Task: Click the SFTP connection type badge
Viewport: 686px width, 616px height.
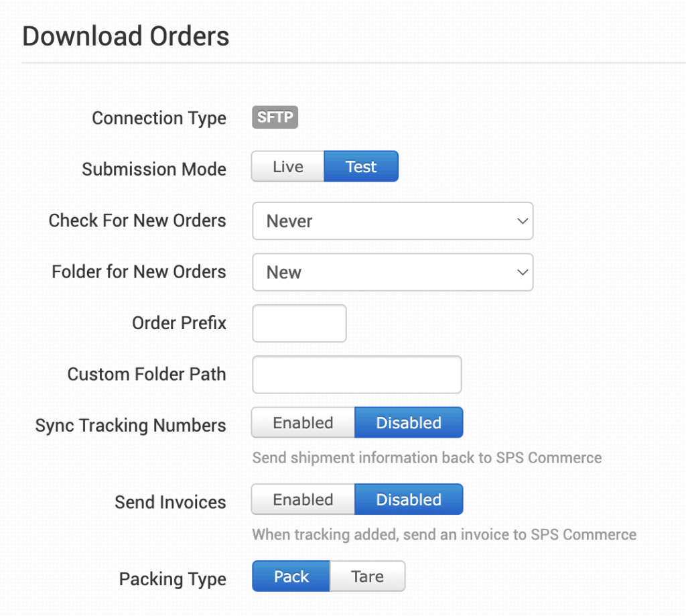Action: [x=275, y=118]
